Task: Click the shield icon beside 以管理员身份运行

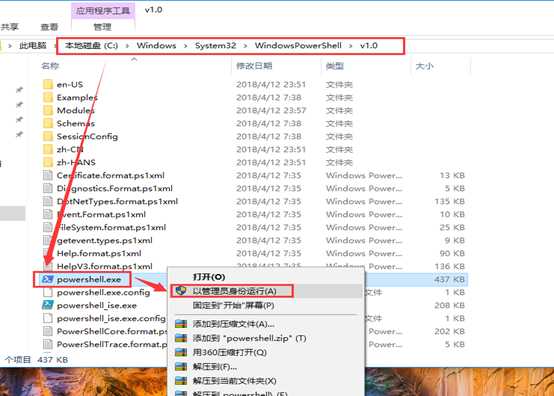Action: tap(181, 291)
